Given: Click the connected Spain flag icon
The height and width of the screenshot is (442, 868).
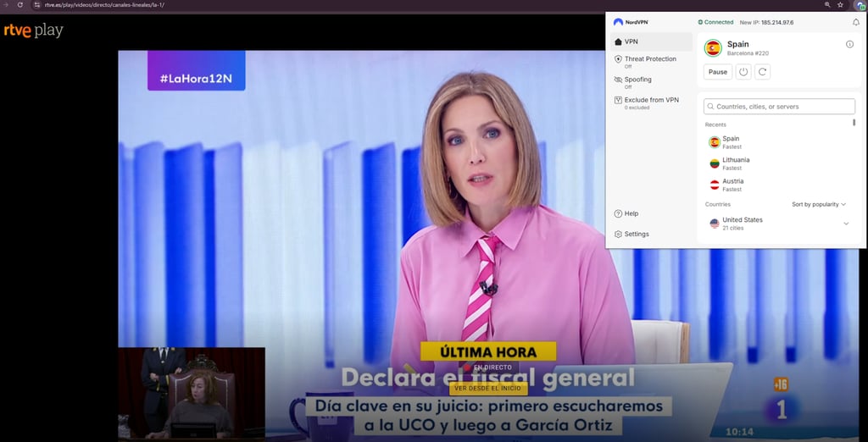Looking at the screenshot, I should click(x=713, y=48).
